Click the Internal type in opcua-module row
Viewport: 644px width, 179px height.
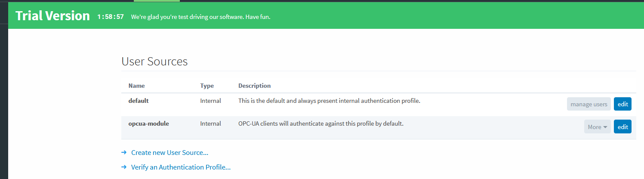tap(211, 123)
